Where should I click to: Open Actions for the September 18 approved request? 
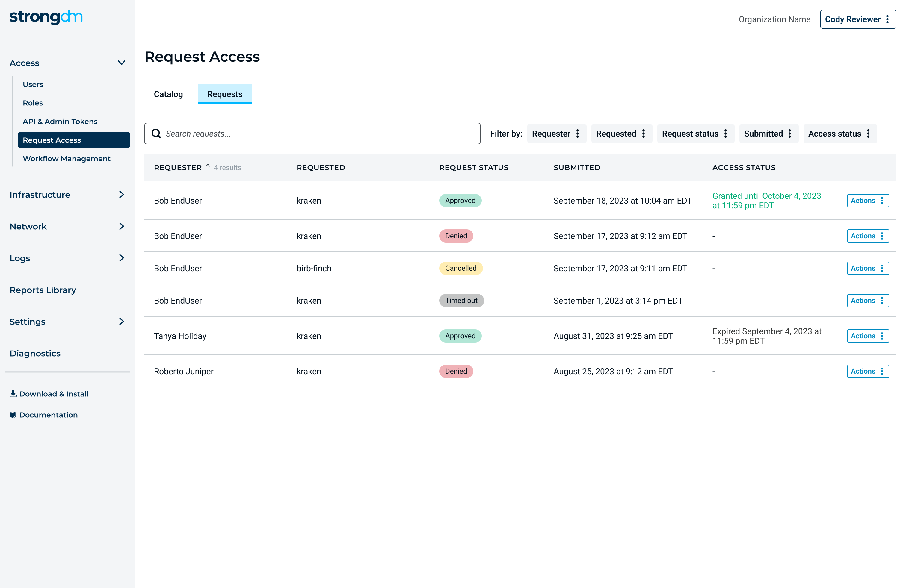[868, 200]
